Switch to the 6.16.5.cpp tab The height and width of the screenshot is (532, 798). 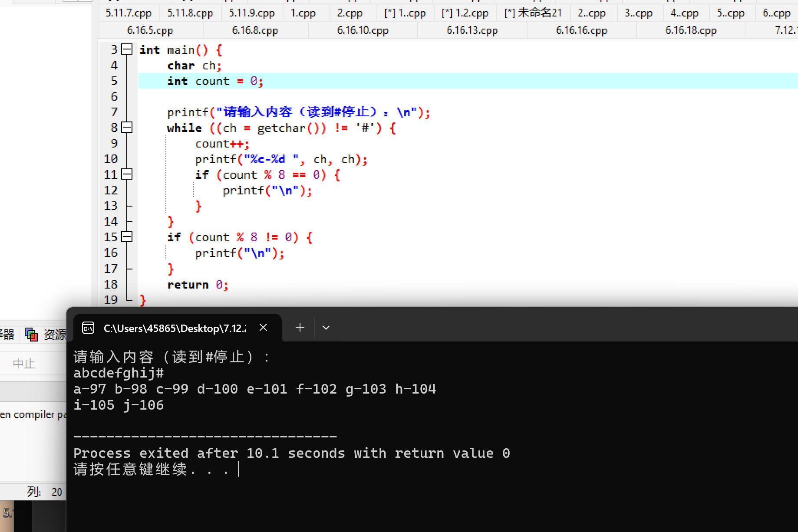point(150,30)
